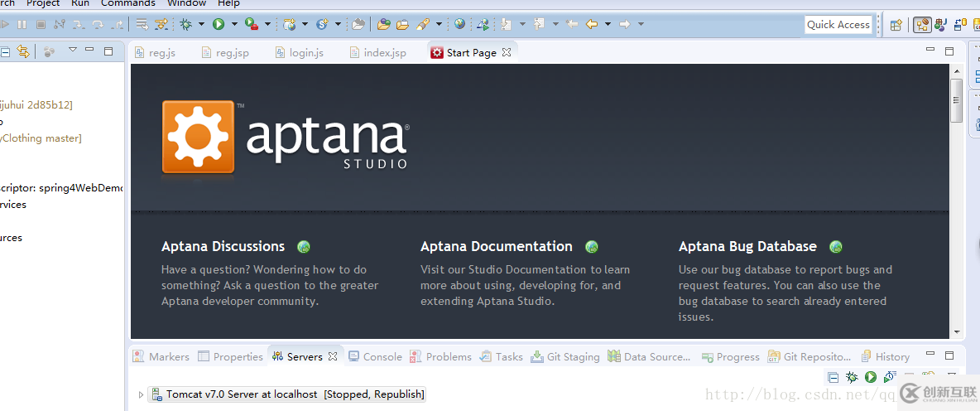Click the back navigation yellow arrow
The image size is (980, 411).
[x=592, y=24]
